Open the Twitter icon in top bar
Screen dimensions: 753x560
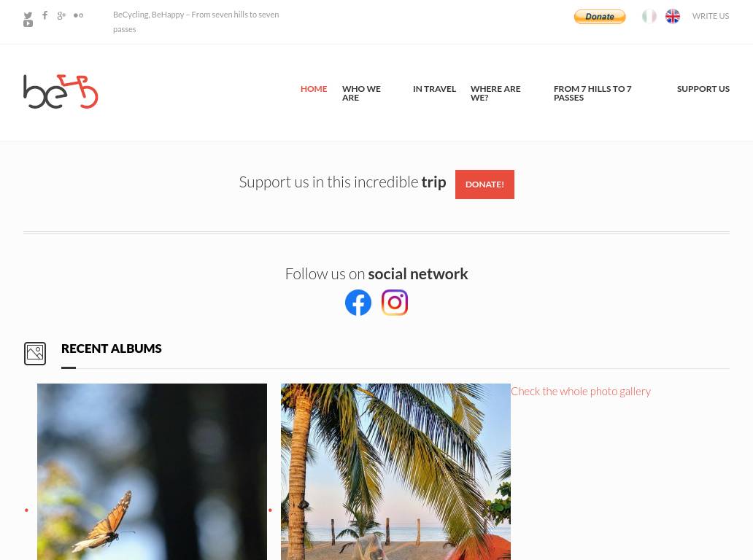click(x=28, y=15)
